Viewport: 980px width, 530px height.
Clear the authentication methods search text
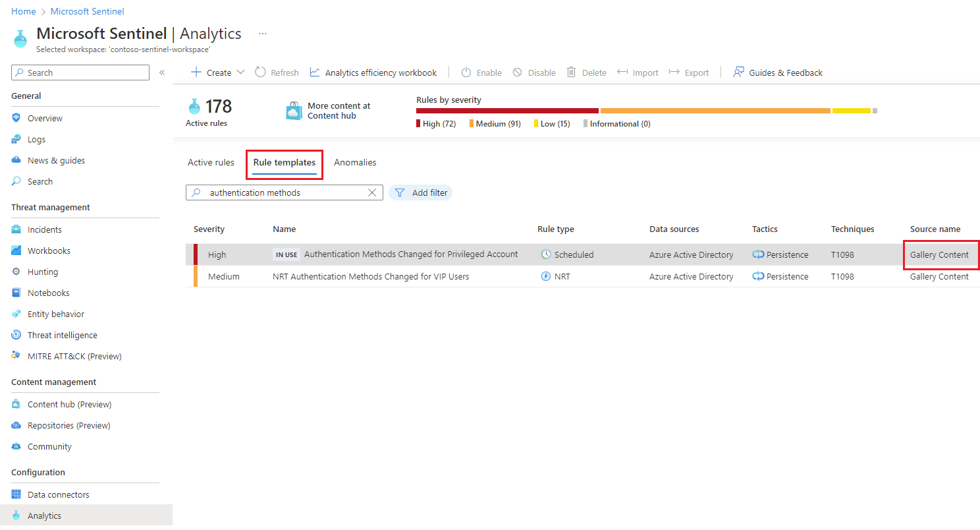372,192
